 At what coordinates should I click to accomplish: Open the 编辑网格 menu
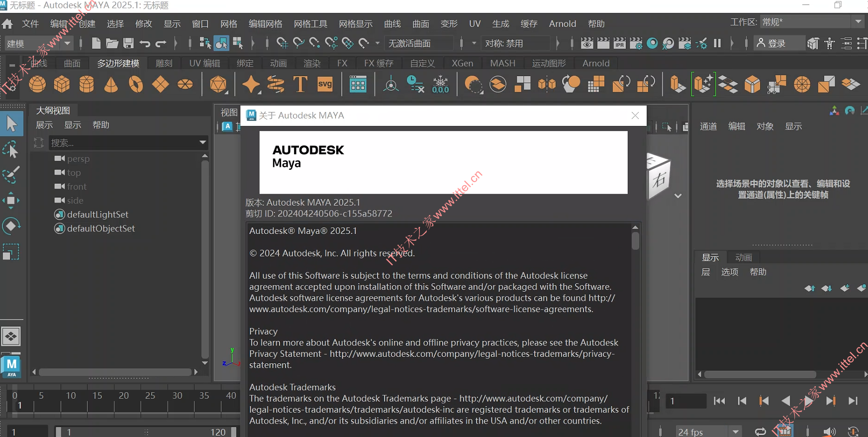coord(266,24)
